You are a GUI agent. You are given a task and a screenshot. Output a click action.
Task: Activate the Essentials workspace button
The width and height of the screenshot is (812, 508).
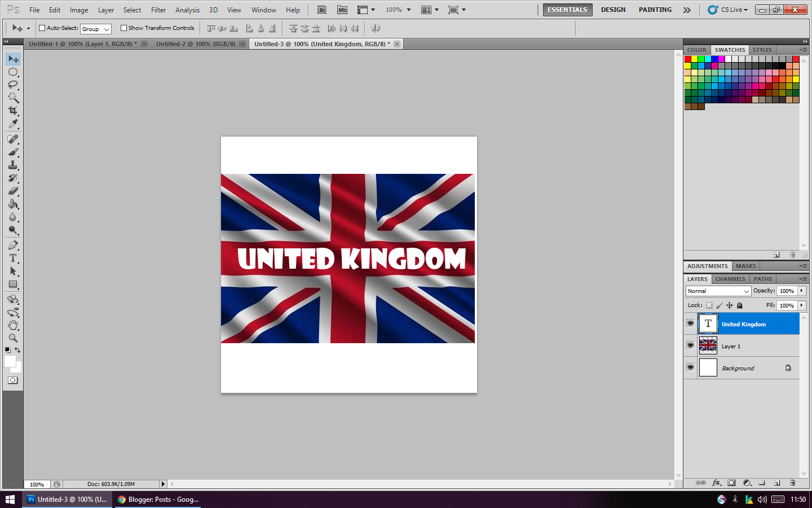(567, 10)
